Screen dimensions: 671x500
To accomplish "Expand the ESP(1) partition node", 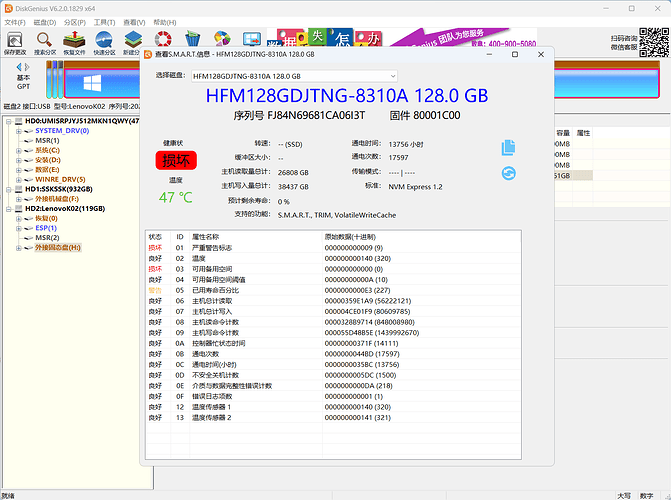I will [18, 228].
